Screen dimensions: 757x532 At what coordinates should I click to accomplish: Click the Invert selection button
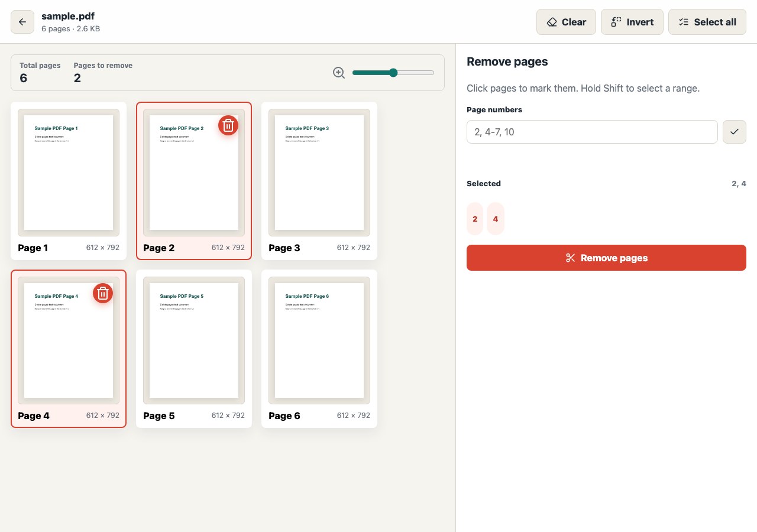[x=632, y=22]
